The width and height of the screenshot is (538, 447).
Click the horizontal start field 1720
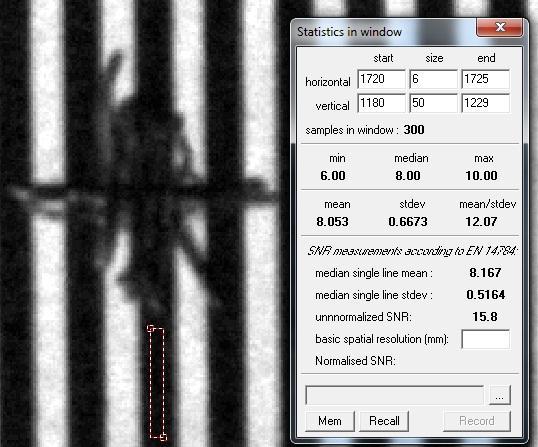[381, 79]
